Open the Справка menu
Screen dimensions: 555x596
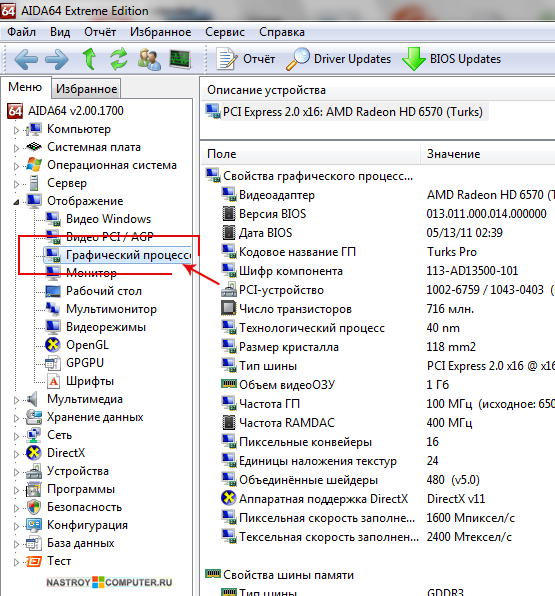(282, 32)
